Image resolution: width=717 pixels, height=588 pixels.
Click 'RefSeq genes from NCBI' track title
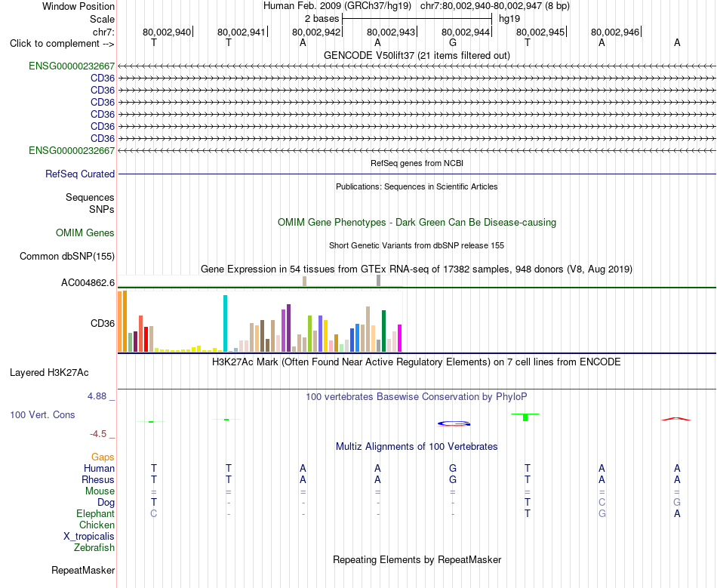(417, 163)
